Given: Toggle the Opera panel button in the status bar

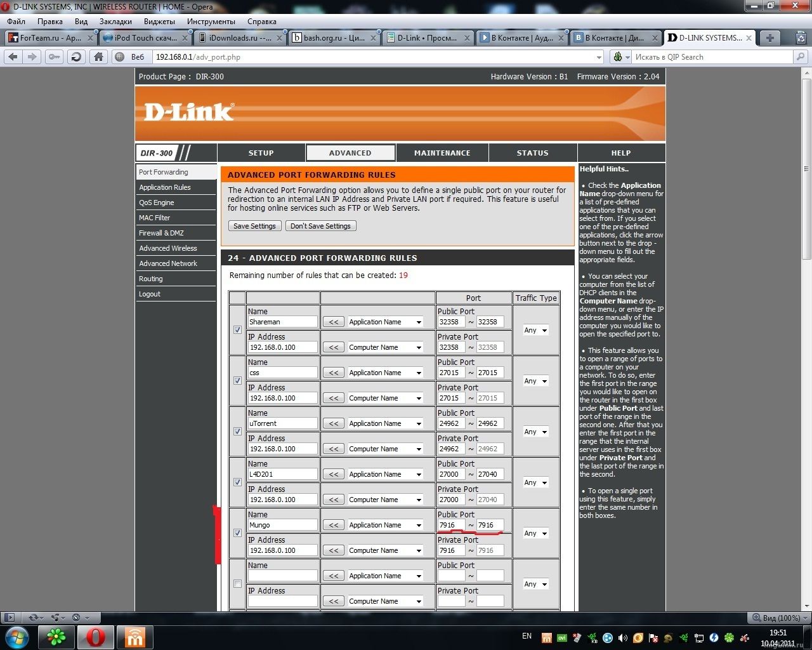Looking at the screenshot, I should tap(9, 617).
